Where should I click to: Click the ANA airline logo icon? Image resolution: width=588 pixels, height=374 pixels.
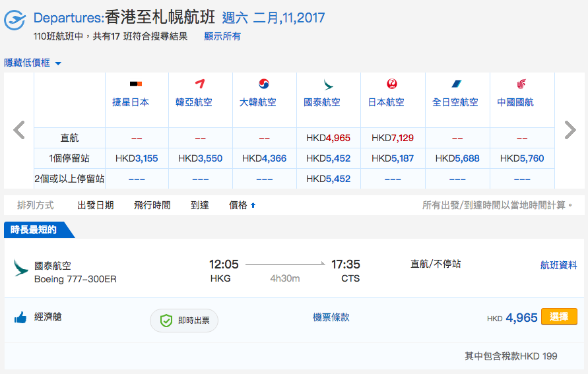tap(457, 84)
